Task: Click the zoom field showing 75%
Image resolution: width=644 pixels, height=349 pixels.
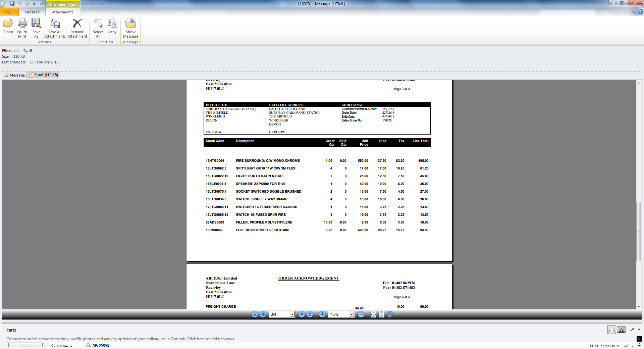Action: [339, 314]
